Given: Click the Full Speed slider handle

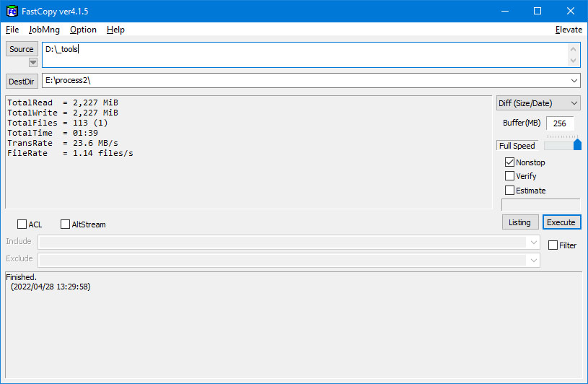Looking at the screenshot, I should pyautogui.click(x=577, y=144).
